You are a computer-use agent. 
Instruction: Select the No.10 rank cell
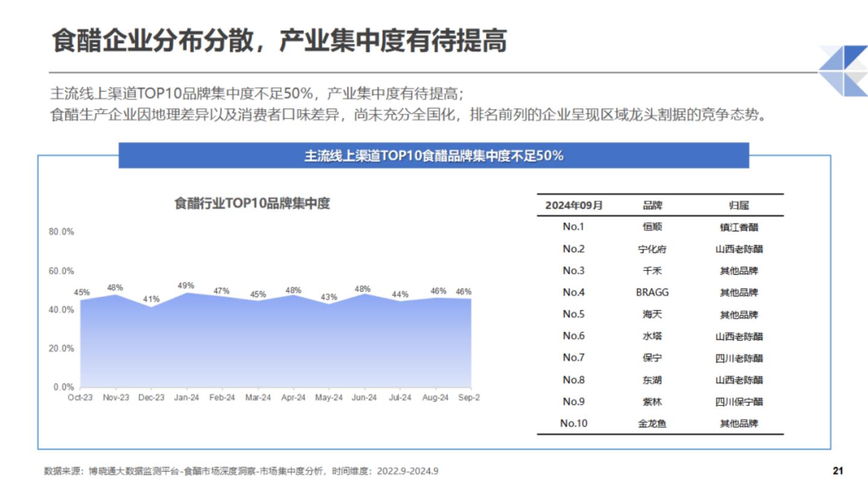[574, 423]
